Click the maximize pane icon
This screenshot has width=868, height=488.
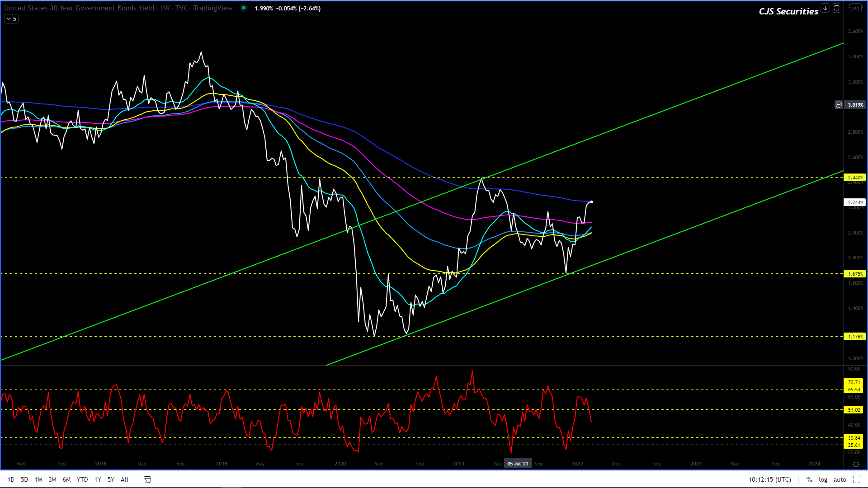tap(836, 8)
